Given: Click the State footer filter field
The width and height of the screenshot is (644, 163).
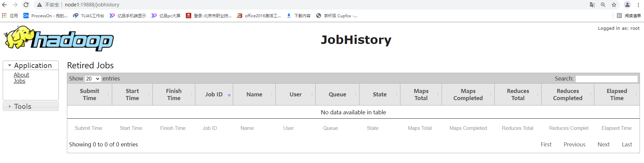Looking at the screenshot, I should (380, 128).
